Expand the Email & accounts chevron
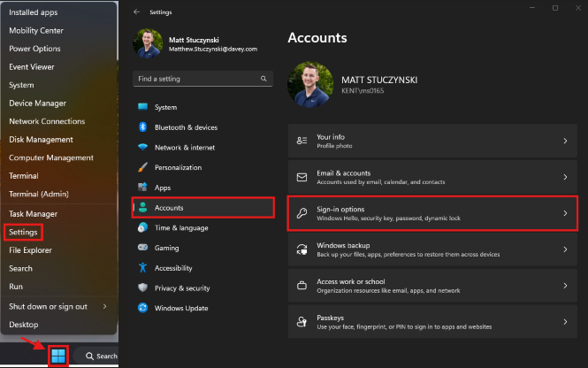Screen dimensions: 588x368 coord(565,177)
